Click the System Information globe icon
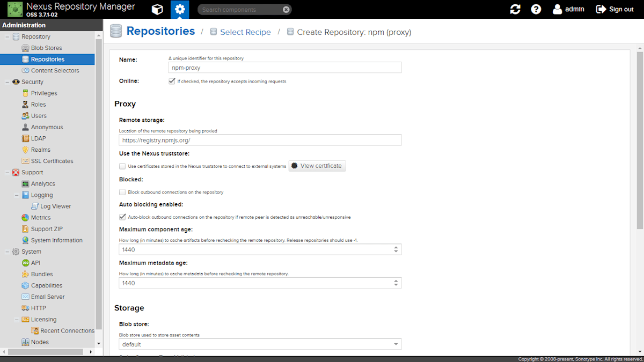This screenshot has height=362, width=644. 25,240
